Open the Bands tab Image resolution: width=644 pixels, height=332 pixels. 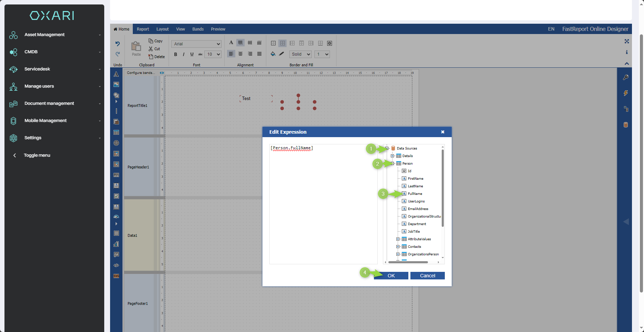(198, 29)
